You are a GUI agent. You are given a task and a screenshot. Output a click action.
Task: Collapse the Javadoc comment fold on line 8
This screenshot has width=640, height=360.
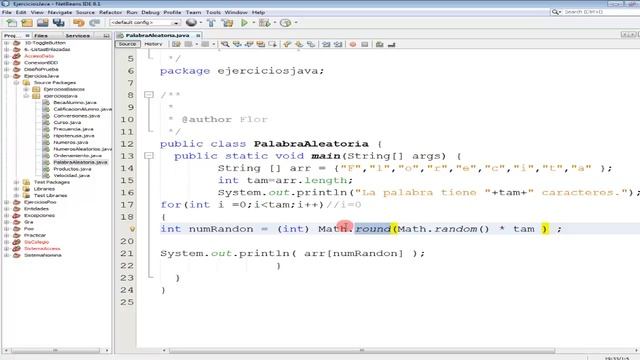click(149, 95)
